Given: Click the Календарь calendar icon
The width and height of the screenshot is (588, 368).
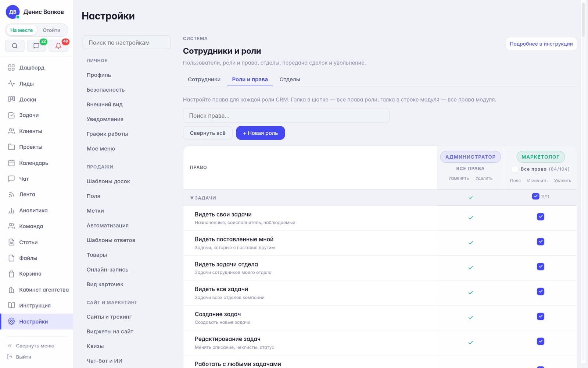Looking at the screenshot, I should (x=11, y=163).
